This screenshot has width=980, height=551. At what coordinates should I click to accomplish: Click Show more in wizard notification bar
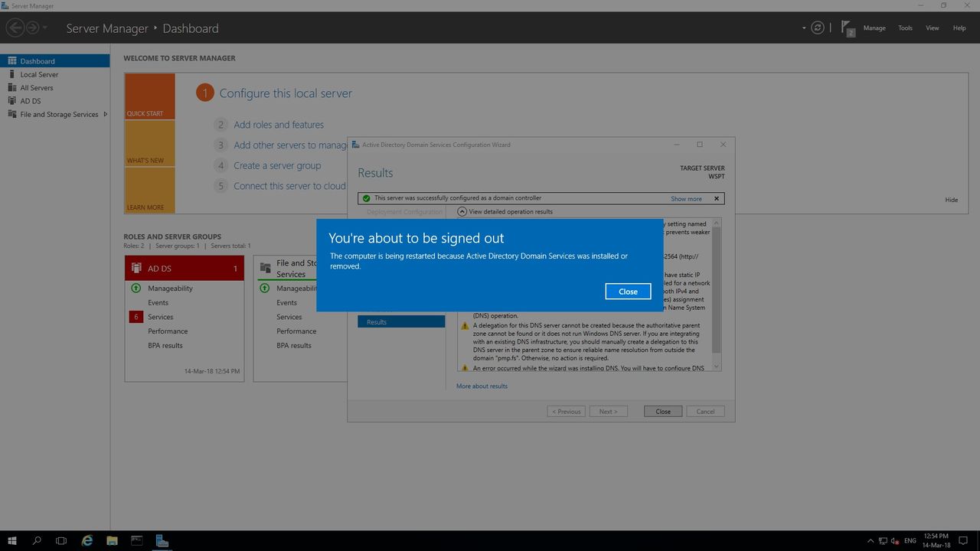[686, 199]
